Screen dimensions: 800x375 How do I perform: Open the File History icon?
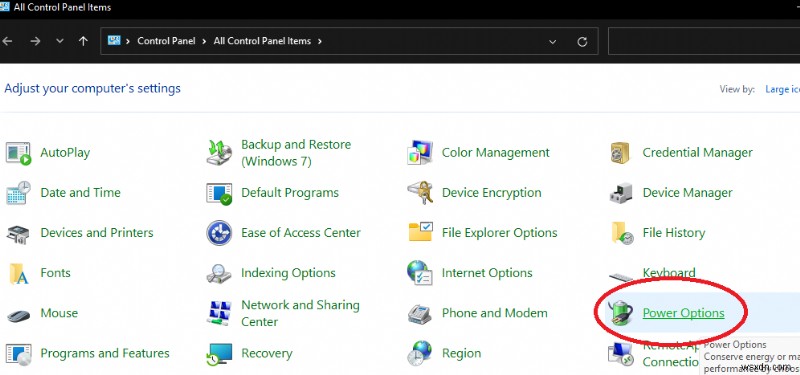(x=621, y=233)
